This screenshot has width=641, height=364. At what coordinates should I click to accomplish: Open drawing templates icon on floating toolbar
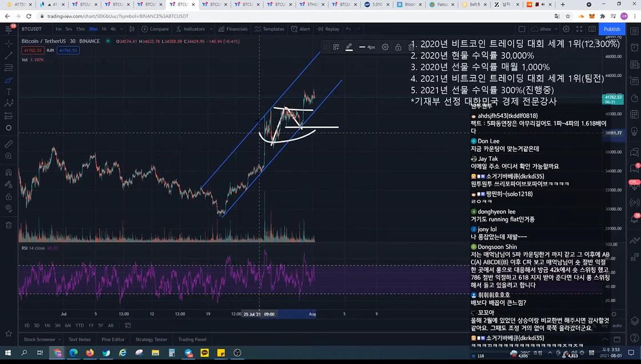click(x=336, y=47)
